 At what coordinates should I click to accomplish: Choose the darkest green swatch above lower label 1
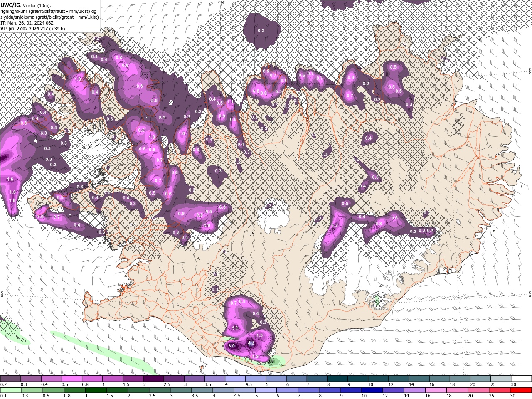tap(96, 390)
